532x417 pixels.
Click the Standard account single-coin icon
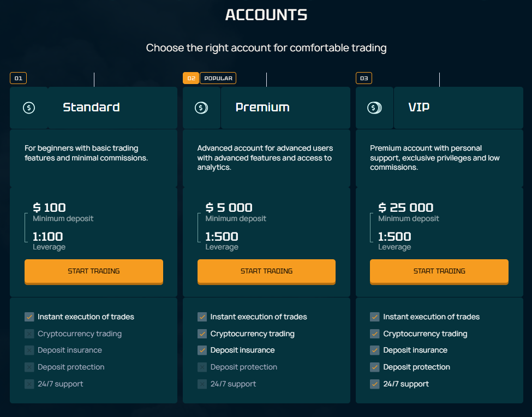pyautogui.click(x=29, y=108)
